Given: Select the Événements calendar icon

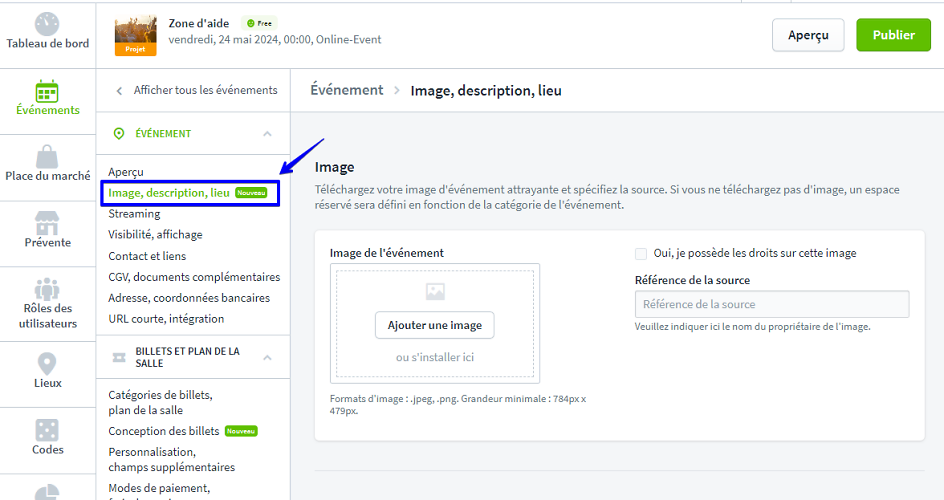Looking at the screenshot, I should (x=47, y=90).
